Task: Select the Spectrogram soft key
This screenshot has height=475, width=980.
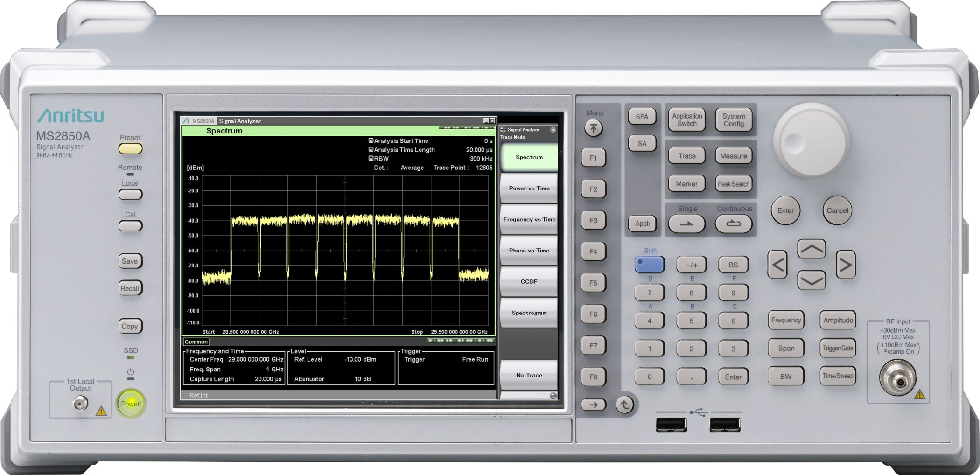Action: click(528, 313)
